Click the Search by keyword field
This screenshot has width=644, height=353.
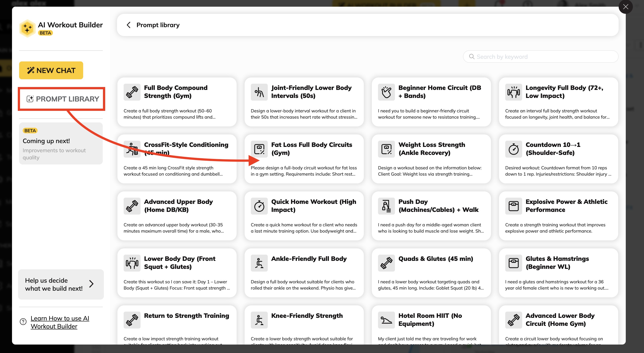click(x=543, y=57)
